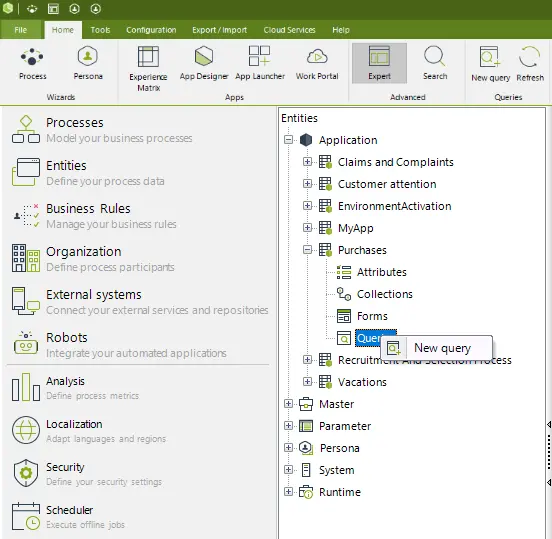This screenshot has width=552, height=539.
Task: Open External systems module
Action: coord(140,302)
